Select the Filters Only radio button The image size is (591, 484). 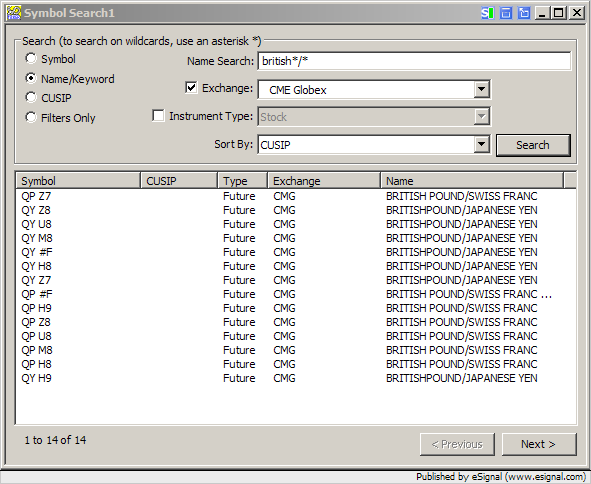click(x=31, y=117)
